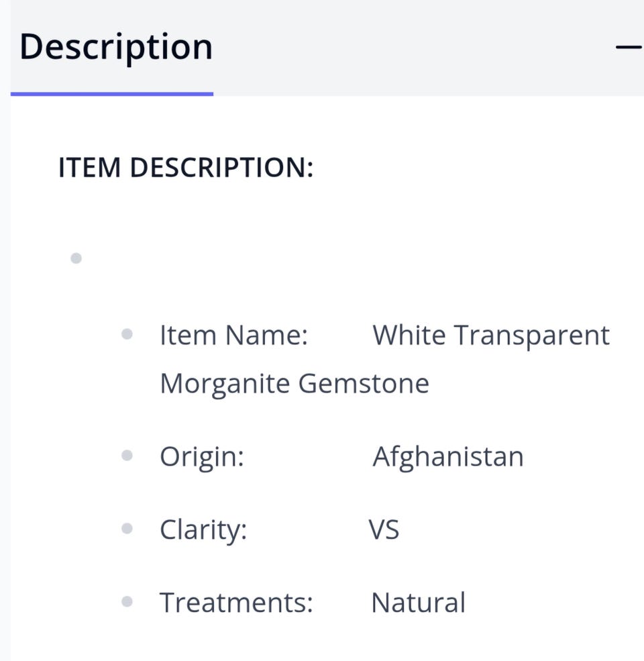Click the bullet beside Item Name
The image size is (644, 661).
click(127, 334)
